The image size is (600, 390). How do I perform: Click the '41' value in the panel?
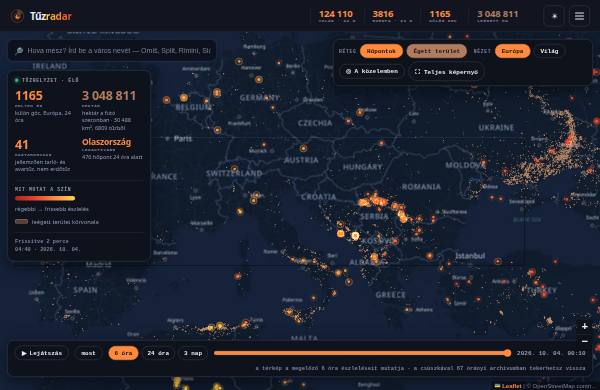(x=21, y=145)
